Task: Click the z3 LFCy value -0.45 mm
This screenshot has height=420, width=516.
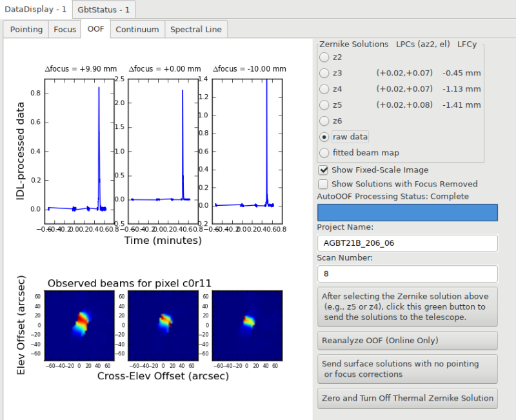Action: 462,73
